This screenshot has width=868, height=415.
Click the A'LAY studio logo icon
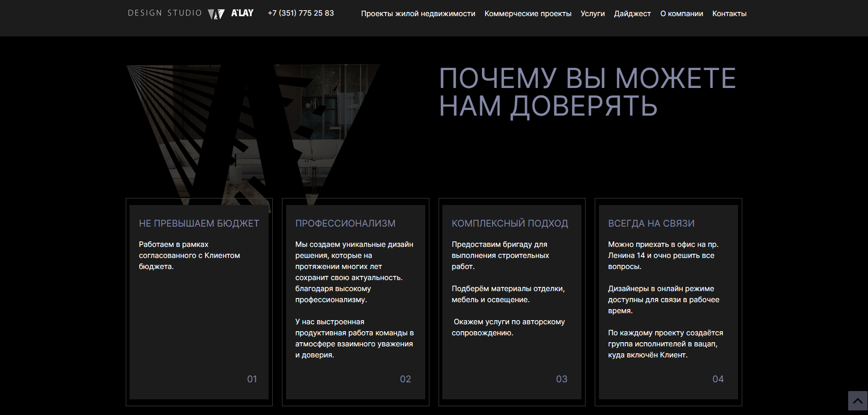click(217, 12)
